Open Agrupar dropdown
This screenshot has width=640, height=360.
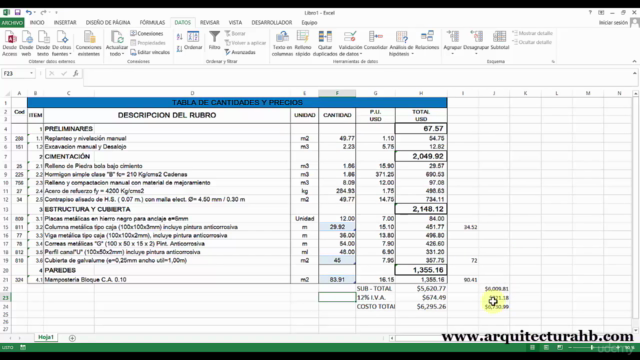pyautogui.click(x=453, y=43)
